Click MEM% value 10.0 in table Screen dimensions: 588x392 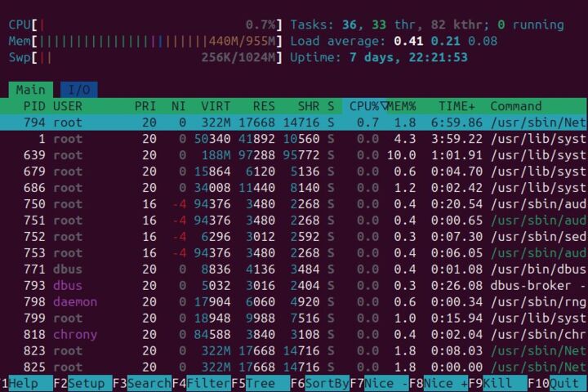coord(401,155)
